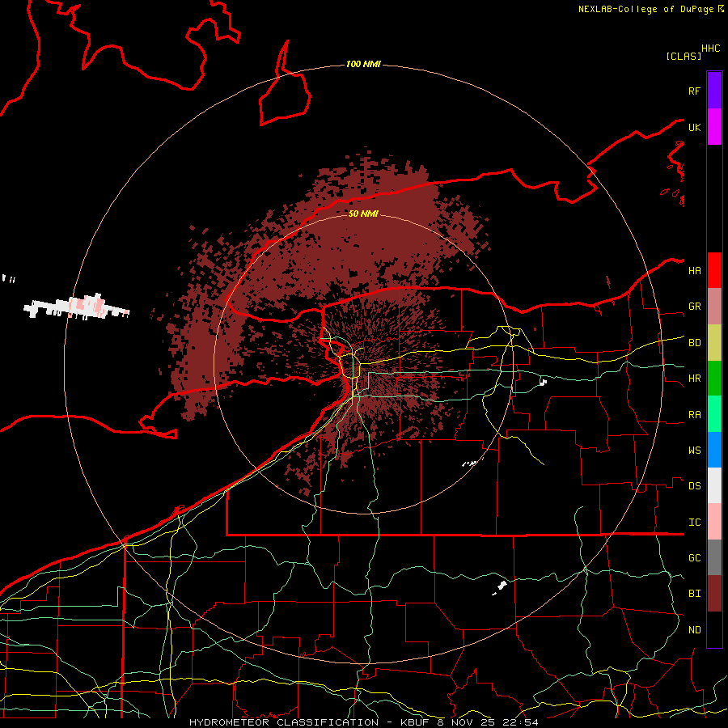The width and height of the screenshot is (728, 728).
Task: Click the 100 NMI range ring label
Action: coord(363,64)
